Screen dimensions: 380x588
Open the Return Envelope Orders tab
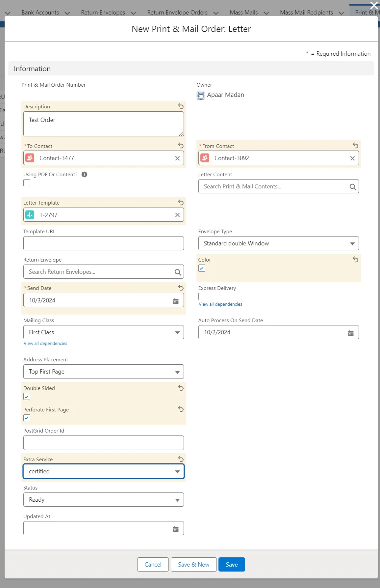coord(177,13)
